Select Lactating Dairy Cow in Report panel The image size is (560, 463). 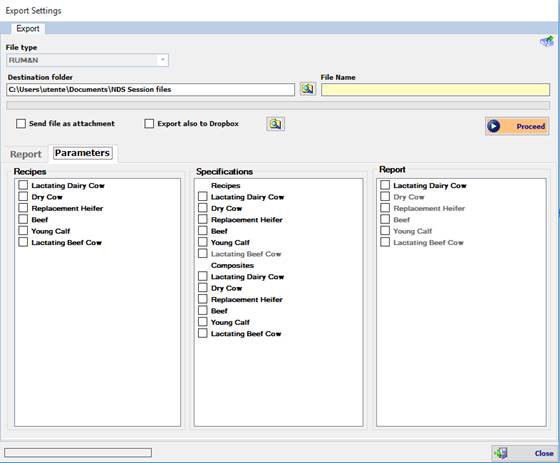coord(385,185)
